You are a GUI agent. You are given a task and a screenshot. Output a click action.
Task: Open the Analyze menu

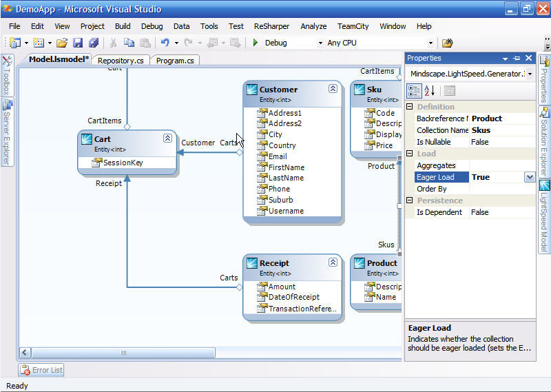point(313,26)
